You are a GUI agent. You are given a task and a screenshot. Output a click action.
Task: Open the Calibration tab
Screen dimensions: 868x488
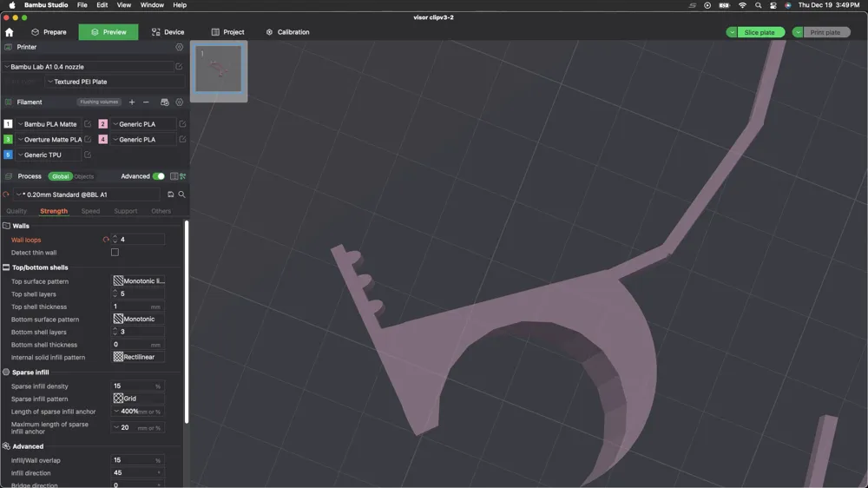287,32
